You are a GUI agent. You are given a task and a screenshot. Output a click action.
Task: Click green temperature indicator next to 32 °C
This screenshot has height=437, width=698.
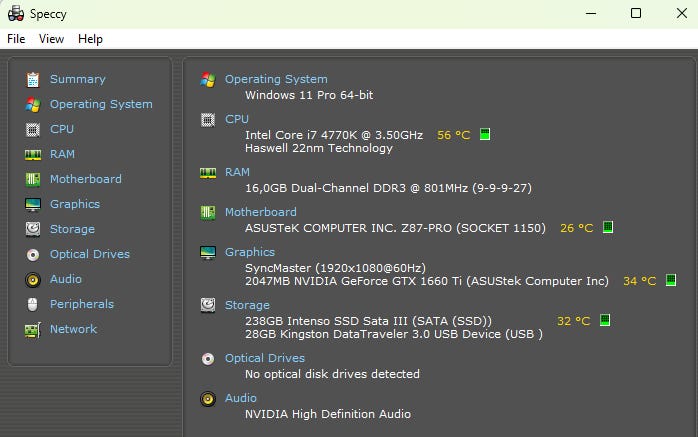tap(605, 320)
